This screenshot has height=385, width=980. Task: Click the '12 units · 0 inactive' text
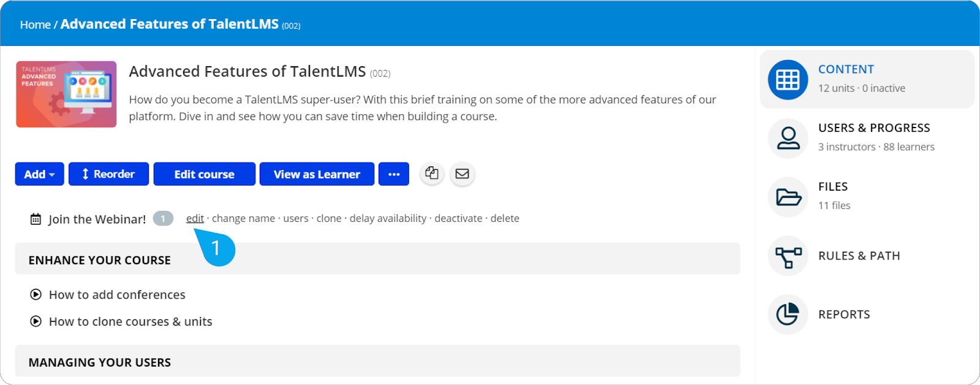click(x=862, y=88)
